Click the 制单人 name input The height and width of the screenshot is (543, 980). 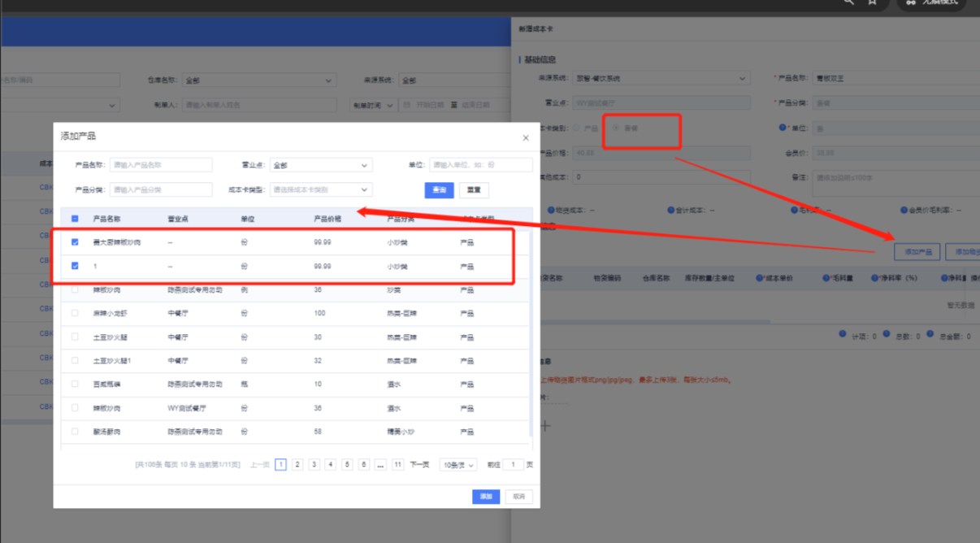tap(259, 105)
